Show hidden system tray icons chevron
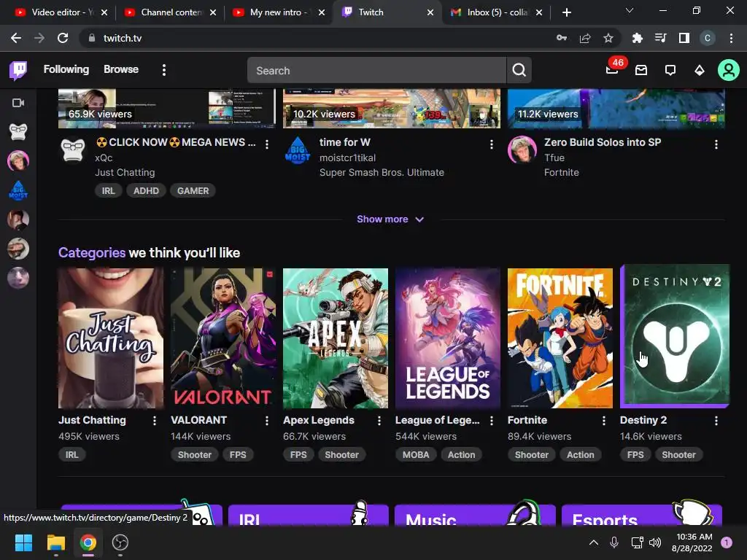Image resolution: width=747 pixels, height=560 pixels. pos(594,542)
